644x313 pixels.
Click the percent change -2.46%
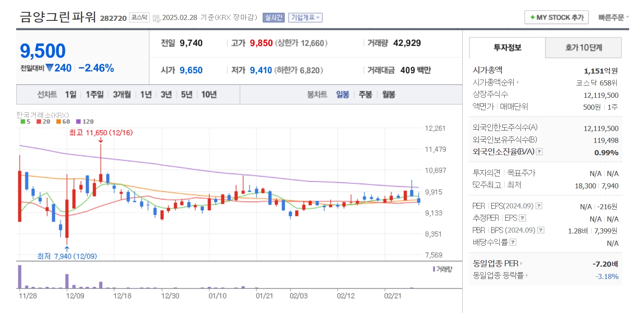point(96,68)
